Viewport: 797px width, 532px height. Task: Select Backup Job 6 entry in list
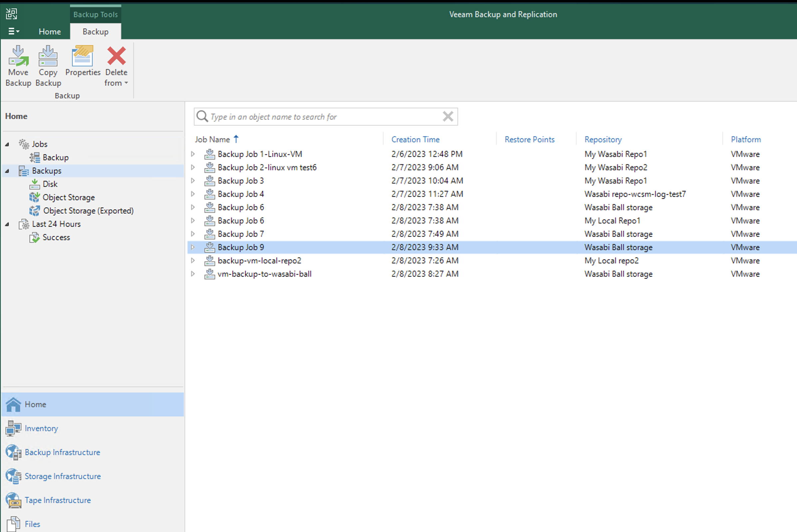[240, 207]
